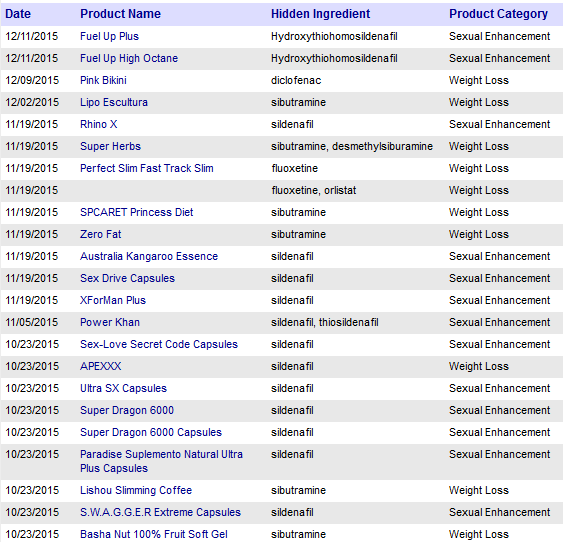Click Paradise Suplemento Natural Ultra Plus Capsules

pos(161,461)
